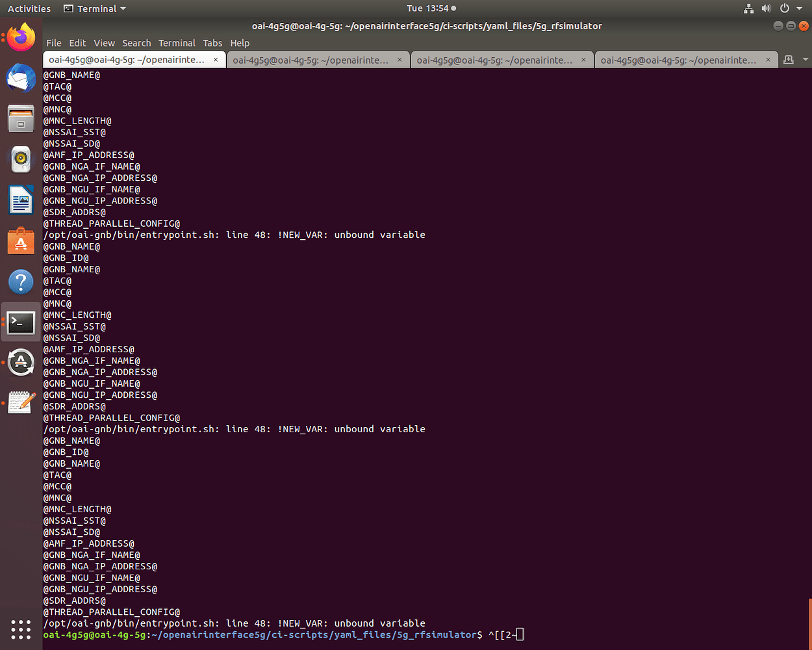Close the first terminal tab
Image resolution: width=812 pixels, height=650 pixels.
[x=216, y=59]
